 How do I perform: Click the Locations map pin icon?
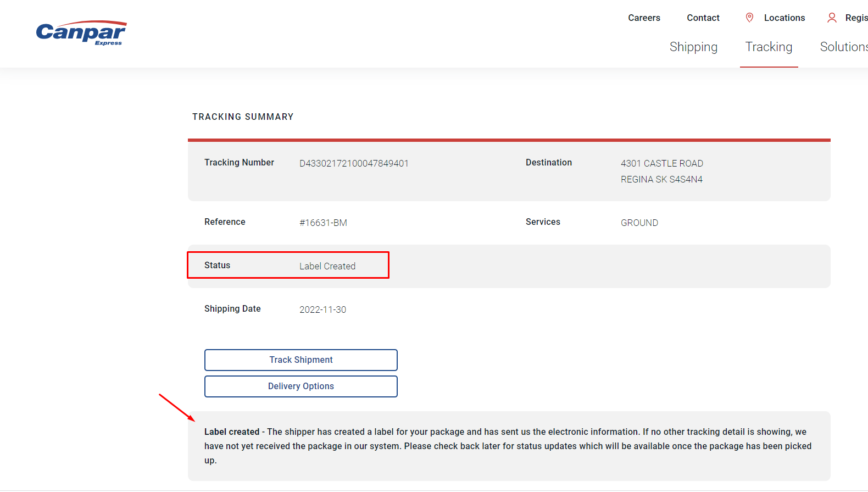point(749,18)
